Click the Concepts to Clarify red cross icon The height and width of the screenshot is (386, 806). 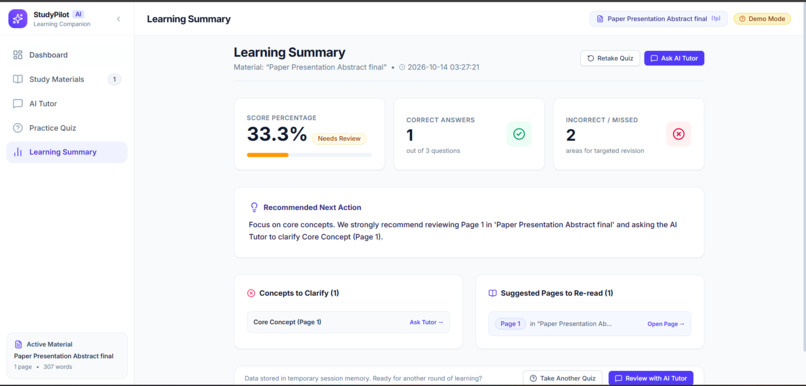(251, 293)
